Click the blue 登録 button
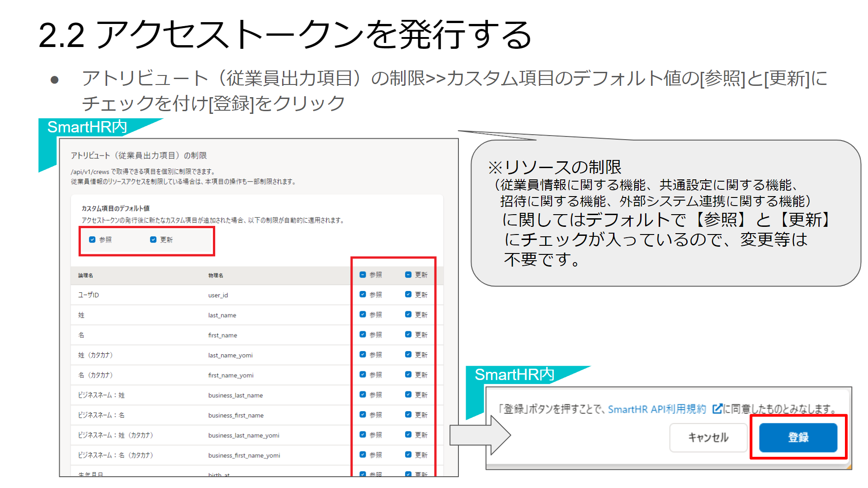Viewport: 868px width, 488px height. point(798,437)
